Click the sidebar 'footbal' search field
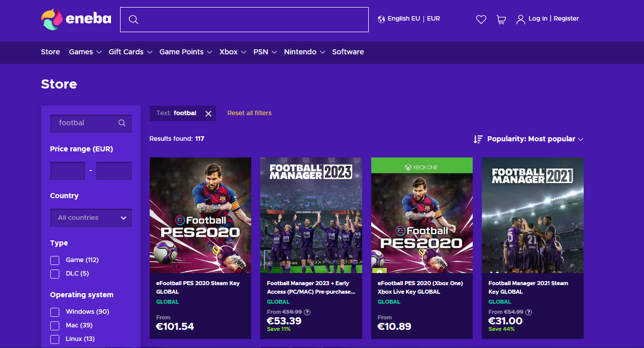Screen dimensions: 644x348 (91, 123)
